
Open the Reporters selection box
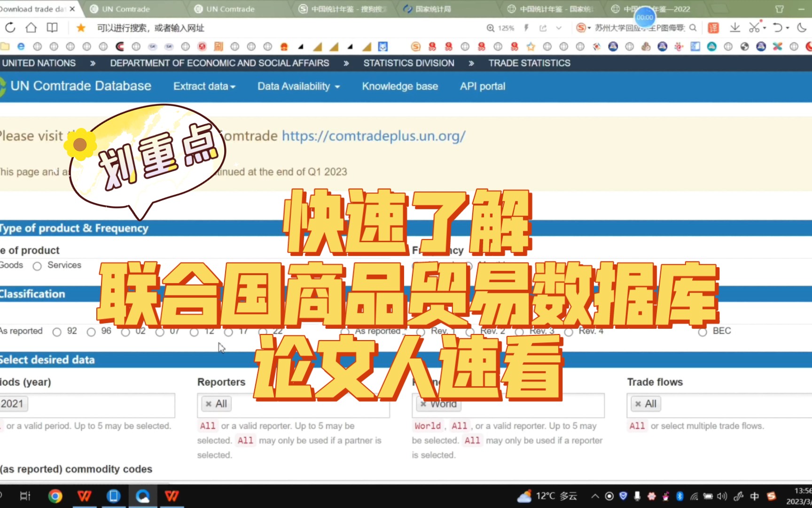[x=293, y=405]
